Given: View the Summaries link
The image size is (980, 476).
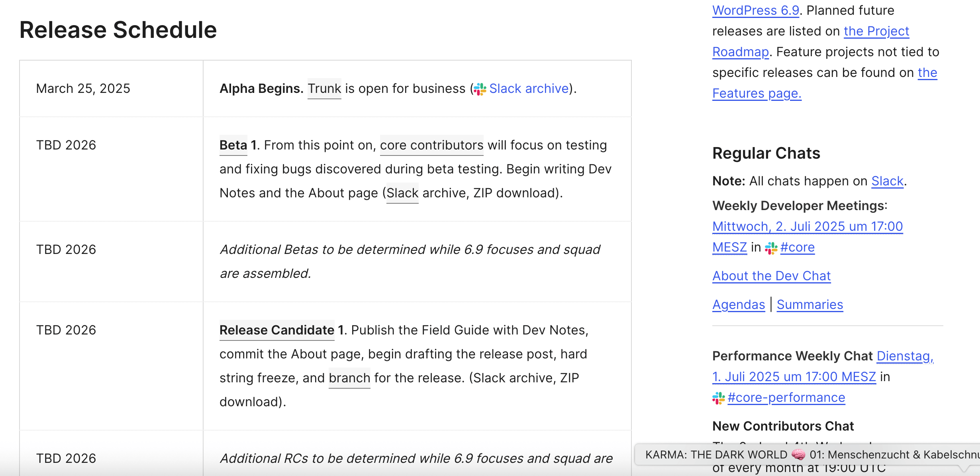Looking at the screenshot, I should click(810, 305).
